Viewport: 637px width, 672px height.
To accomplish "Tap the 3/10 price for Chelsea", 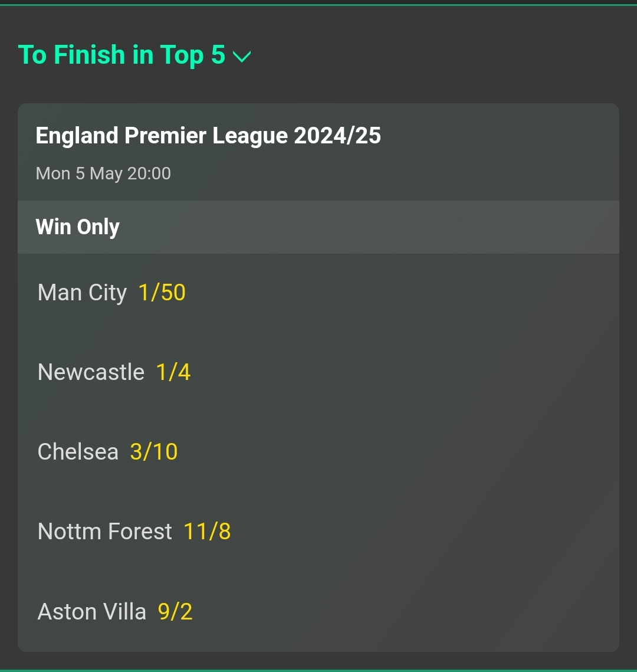I will tap(154, 452).
